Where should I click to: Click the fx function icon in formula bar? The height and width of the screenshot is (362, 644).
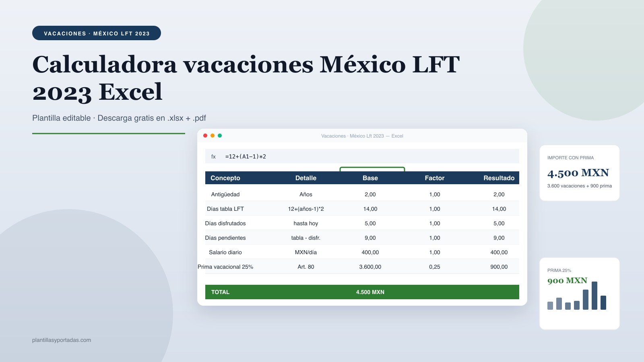click(x=213, y=156)
